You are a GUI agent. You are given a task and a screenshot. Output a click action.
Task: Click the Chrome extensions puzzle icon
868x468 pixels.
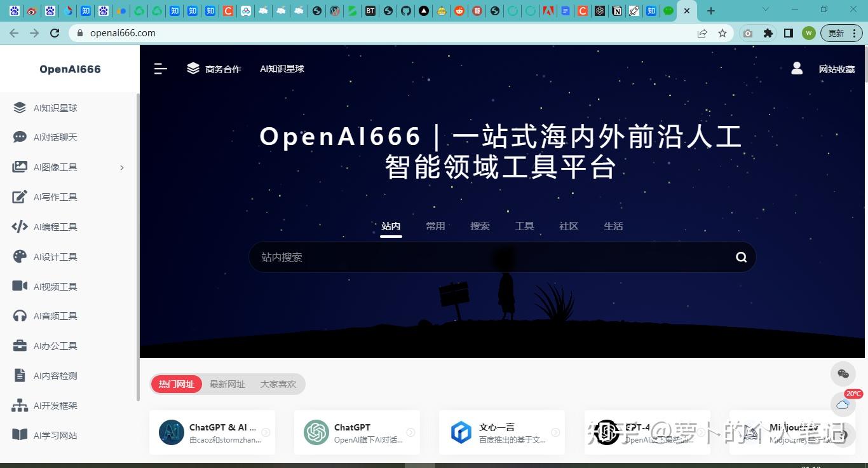click(768, 33)
